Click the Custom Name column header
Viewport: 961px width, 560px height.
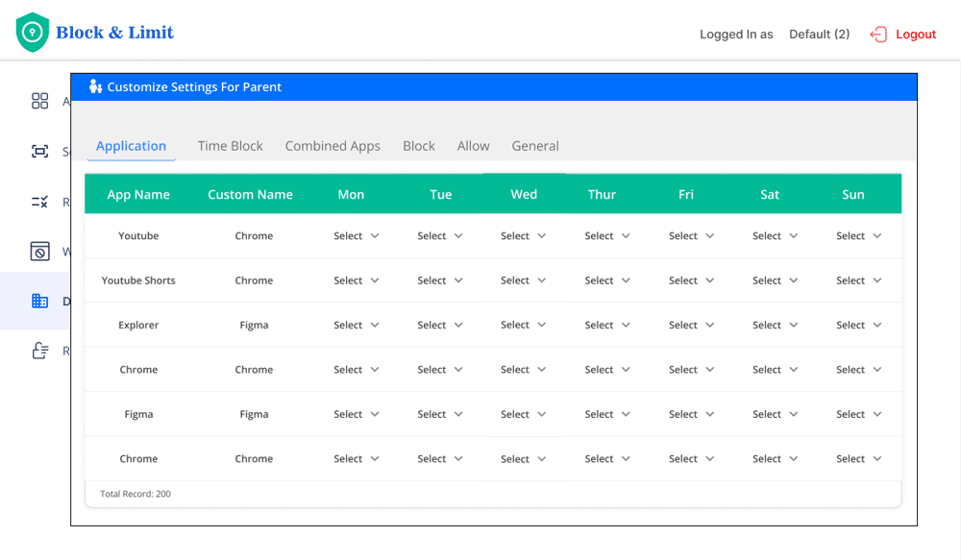point(250,194)
